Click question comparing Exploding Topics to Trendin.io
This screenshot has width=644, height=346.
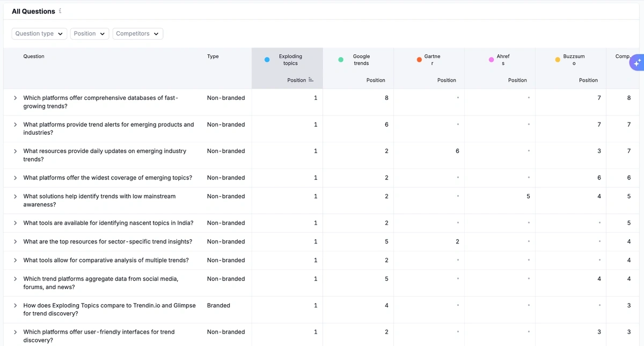(109, 309)
